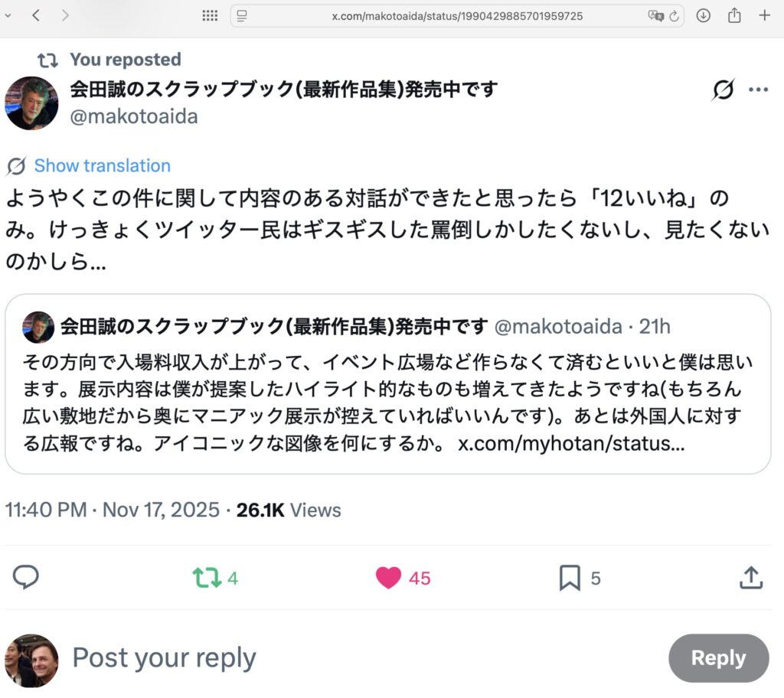This screenshot has height=698, width=784.
Task: Open the x.com/myhotan/status link
Action: [x=570, y=442]
